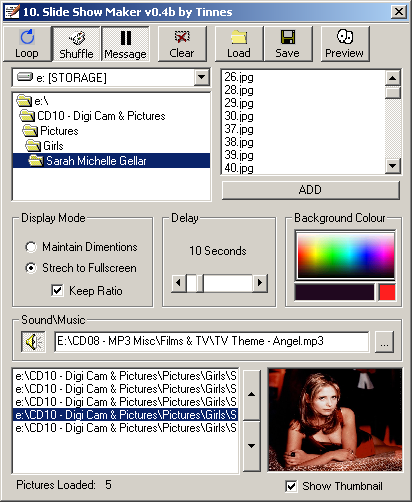
Task: Move selected picture down in list
Action: click(x=252, y=445)
